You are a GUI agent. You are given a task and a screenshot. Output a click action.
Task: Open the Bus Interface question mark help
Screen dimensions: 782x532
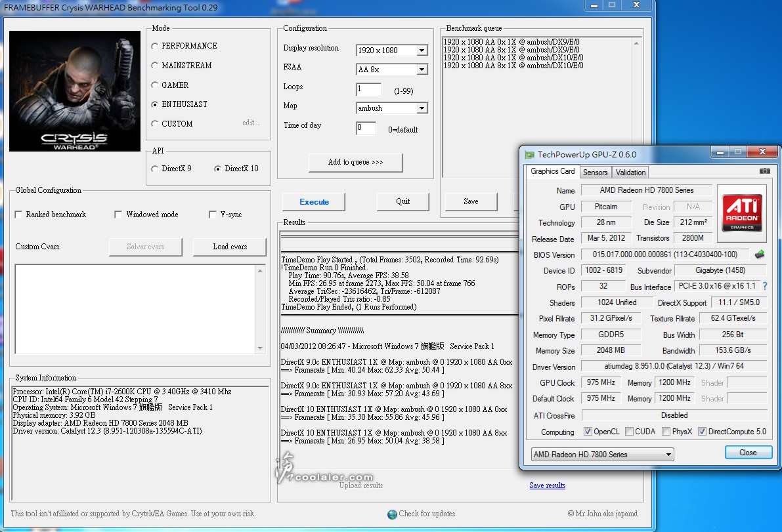765,287
